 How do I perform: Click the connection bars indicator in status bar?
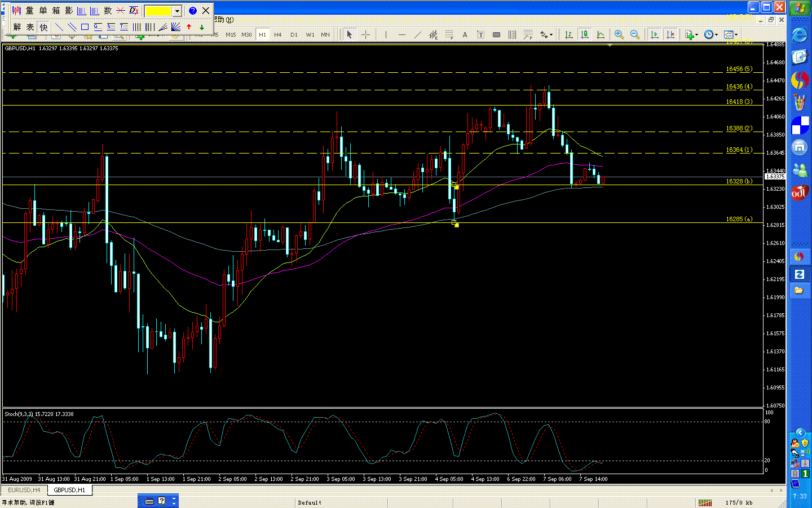705,502
